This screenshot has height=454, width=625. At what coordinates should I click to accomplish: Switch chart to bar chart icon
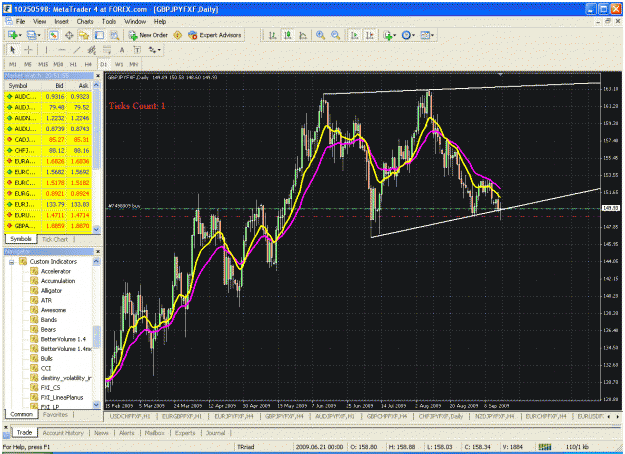click(273, 35)
